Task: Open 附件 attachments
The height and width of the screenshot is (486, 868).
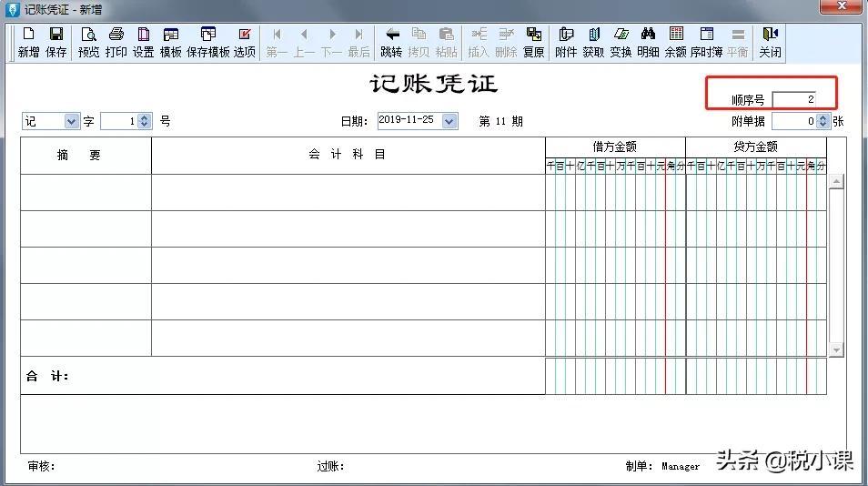Action: 566,42
